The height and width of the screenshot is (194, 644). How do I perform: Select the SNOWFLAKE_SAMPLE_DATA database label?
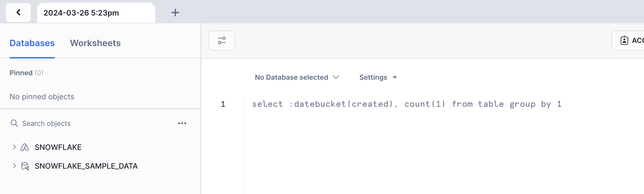tap(86, 166)
